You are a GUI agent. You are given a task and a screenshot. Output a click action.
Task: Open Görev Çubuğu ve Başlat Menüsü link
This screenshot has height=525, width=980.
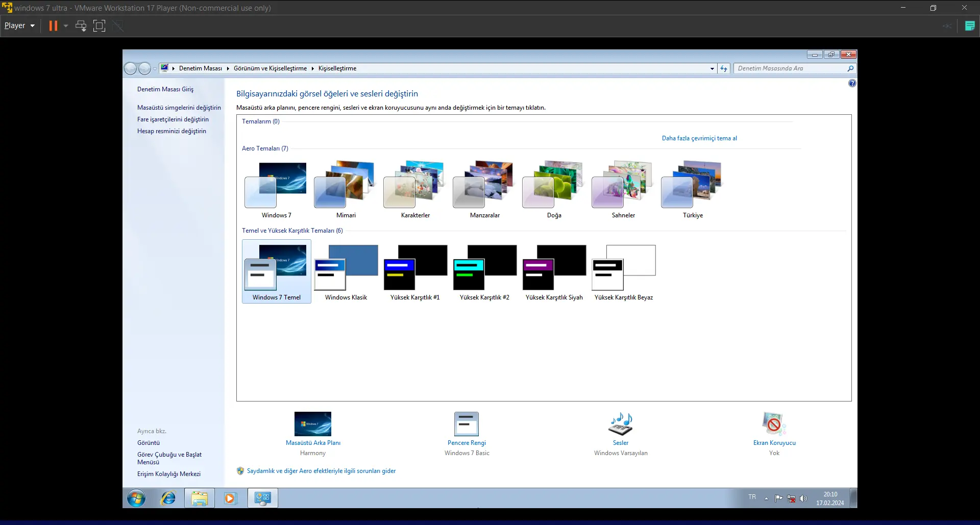click(169, 458)
